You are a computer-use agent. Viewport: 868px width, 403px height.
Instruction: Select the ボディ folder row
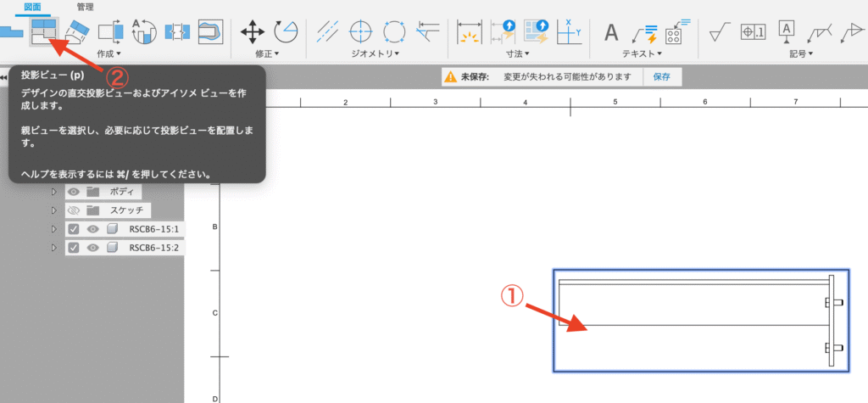tap(103, 192)
